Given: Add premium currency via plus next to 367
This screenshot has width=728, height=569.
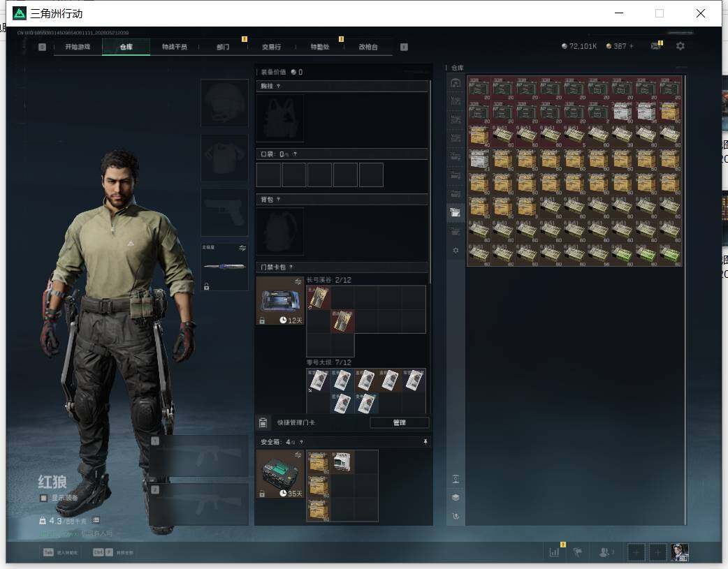Looking at the screenshot, I should click(x=631, y=46).
